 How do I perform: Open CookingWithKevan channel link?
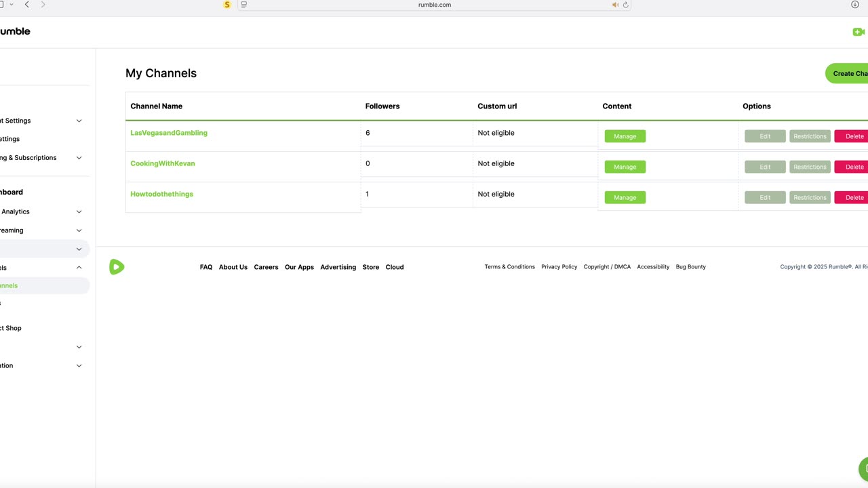point(163,163)
